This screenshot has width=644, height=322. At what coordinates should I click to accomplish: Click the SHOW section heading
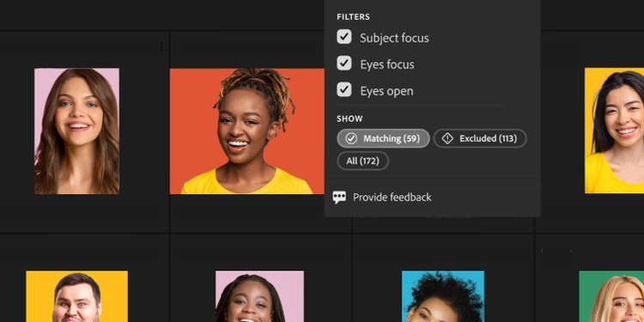point(350,118)
